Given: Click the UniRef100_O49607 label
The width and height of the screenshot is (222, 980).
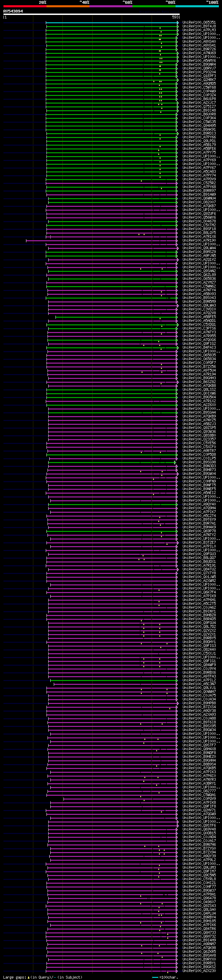Looking at the screenshot, I should (199, 902).
